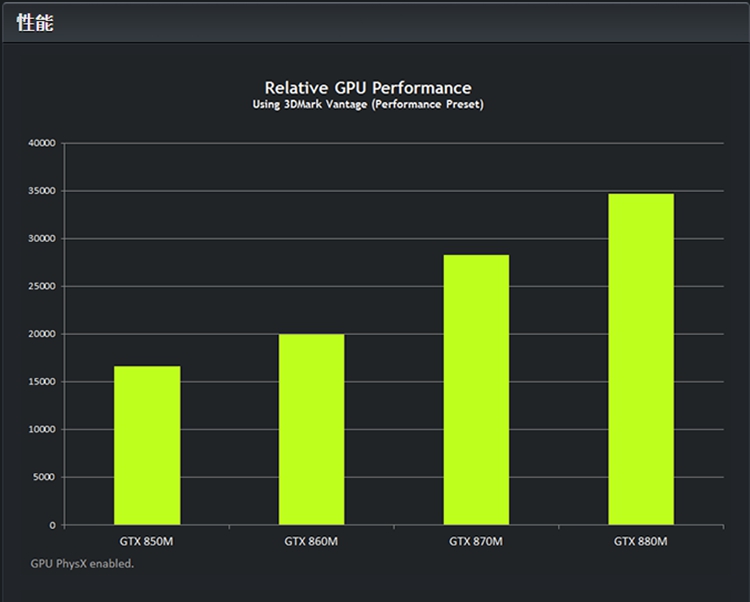The image size is (750, 602).
Task: Click the 0 y-axis value
Action: pyautogui.click(x=53, y=525)
